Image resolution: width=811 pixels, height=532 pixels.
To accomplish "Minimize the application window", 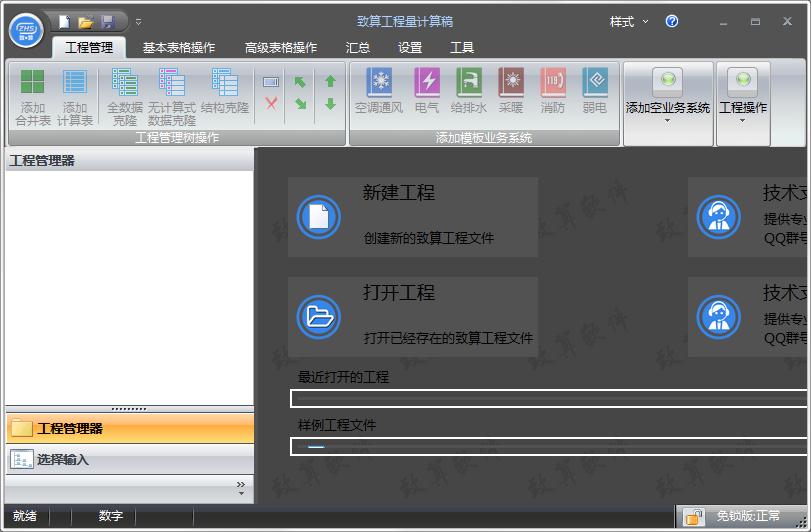I will [723, 22].
